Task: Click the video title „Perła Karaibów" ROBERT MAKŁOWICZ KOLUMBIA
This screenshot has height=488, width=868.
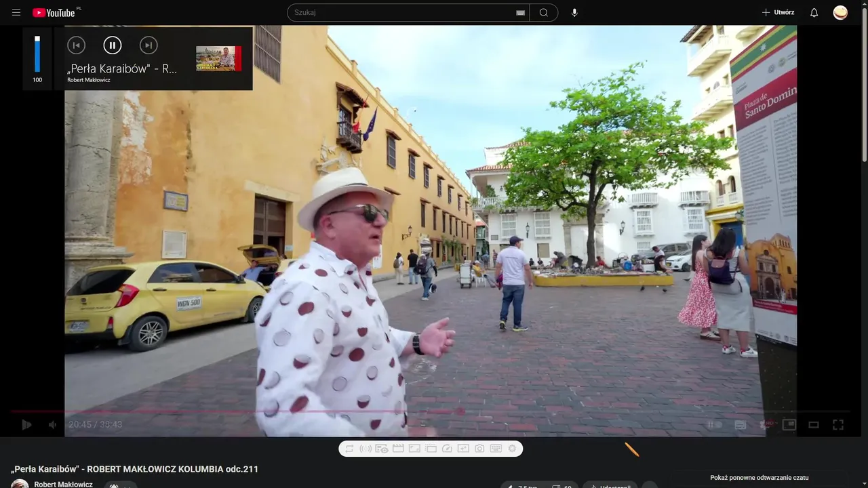Action: [x=134, y=469]
